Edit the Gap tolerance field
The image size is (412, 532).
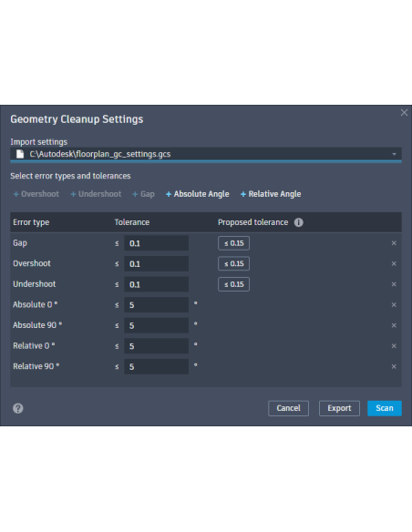(156, 243)
